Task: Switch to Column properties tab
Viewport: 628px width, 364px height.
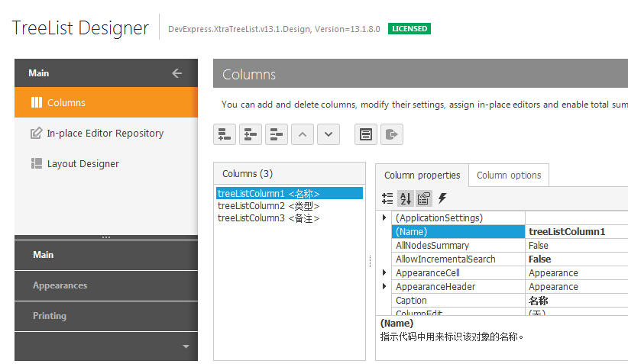Action: (x=422, y=176)
